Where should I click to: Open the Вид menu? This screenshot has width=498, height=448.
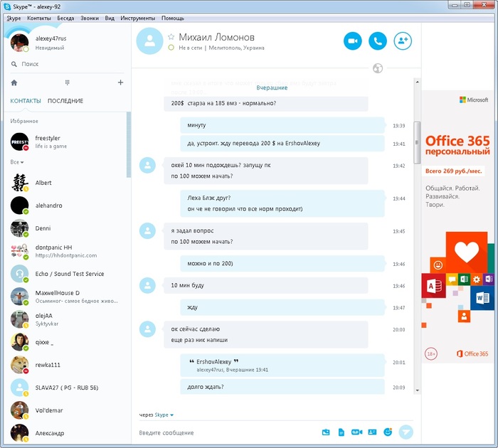[x=110, y=18]
